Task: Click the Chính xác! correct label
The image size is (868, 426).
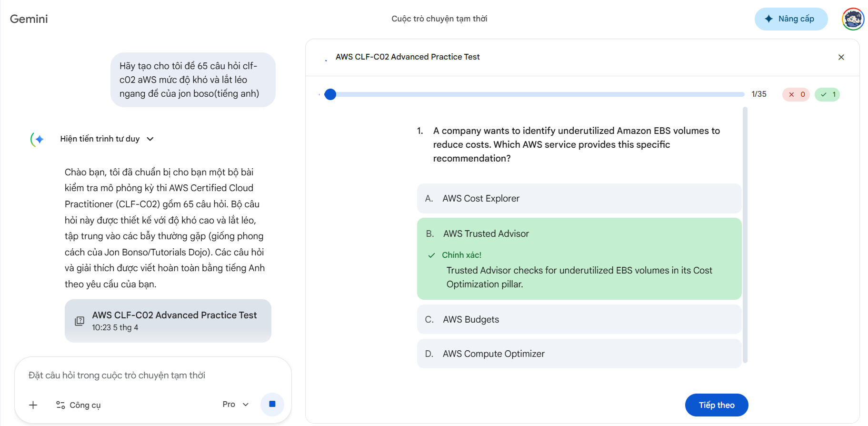Action: pos(461,255)
